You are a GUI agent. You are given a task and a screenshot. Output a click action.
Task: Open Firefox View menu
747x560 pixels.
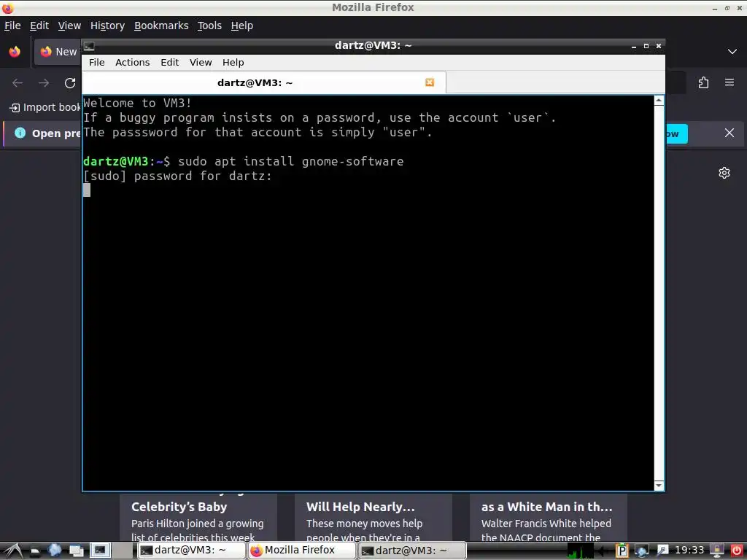pos(69,26)
